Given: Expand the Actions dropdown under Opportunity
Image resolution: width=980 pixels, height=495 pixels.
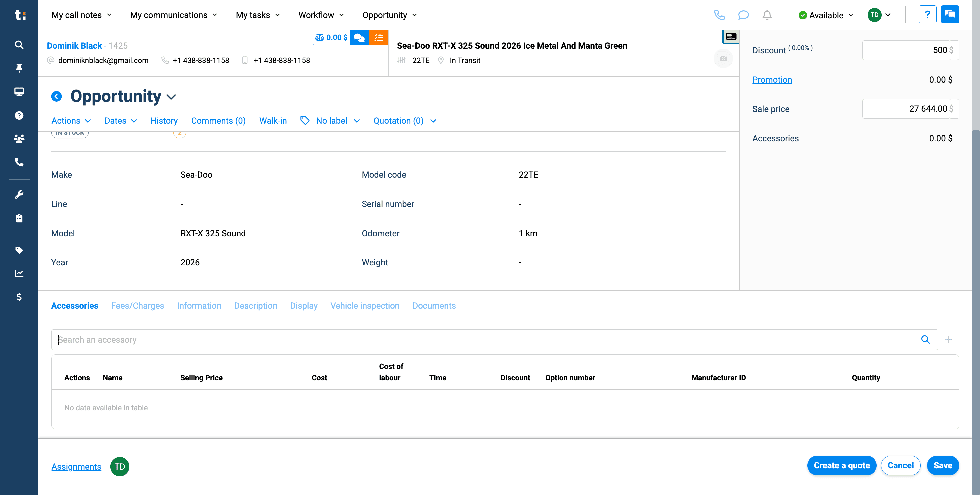Looking at the screenshot, I should pyautogui.click(x=71, y=121).
